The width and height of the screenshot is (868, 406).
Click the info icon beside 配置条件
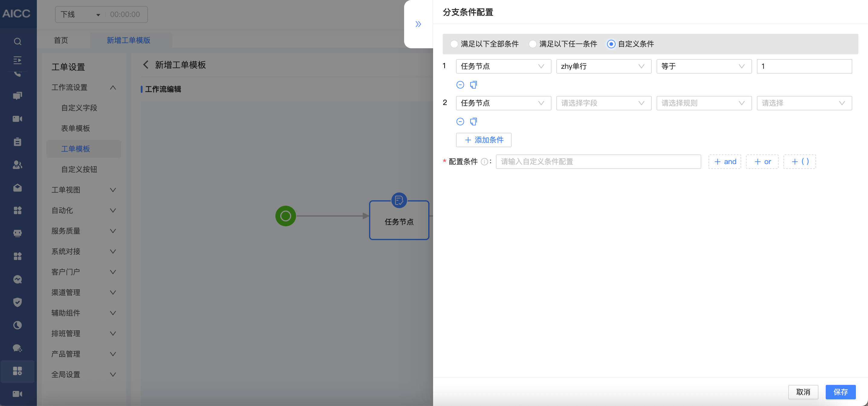(x=484, y=162)
